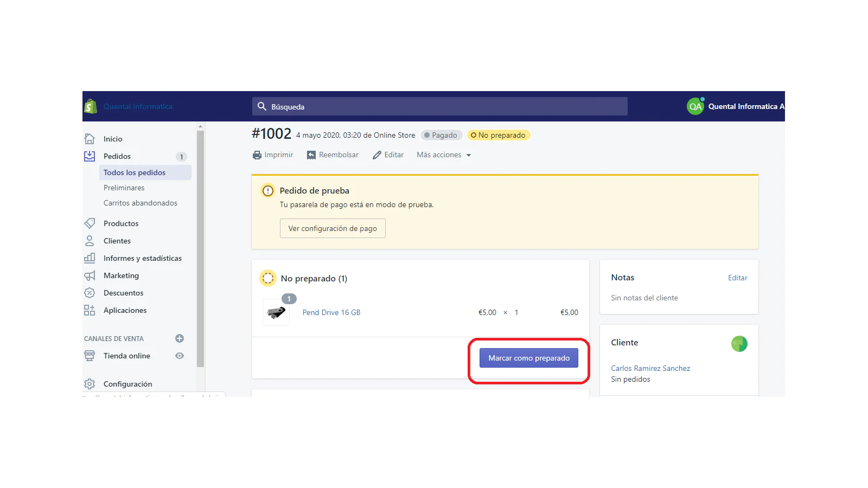
Task: Click the Descuentos discount icon
Action: coord(90,293)
